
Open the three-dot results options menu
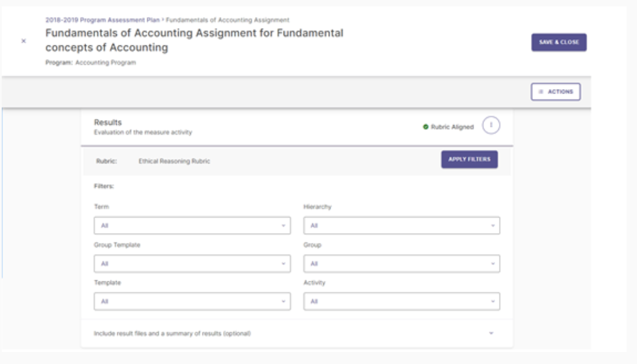tap(490, 126)
